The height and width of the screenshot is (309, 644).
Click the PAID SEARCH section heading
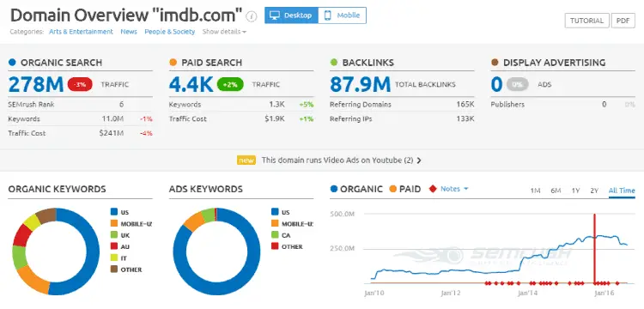click(x=211, y=63)
